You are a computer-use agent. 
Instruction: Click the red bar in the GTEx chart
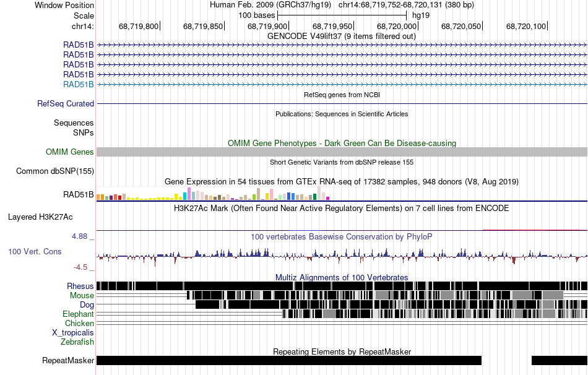click(119, 197)
